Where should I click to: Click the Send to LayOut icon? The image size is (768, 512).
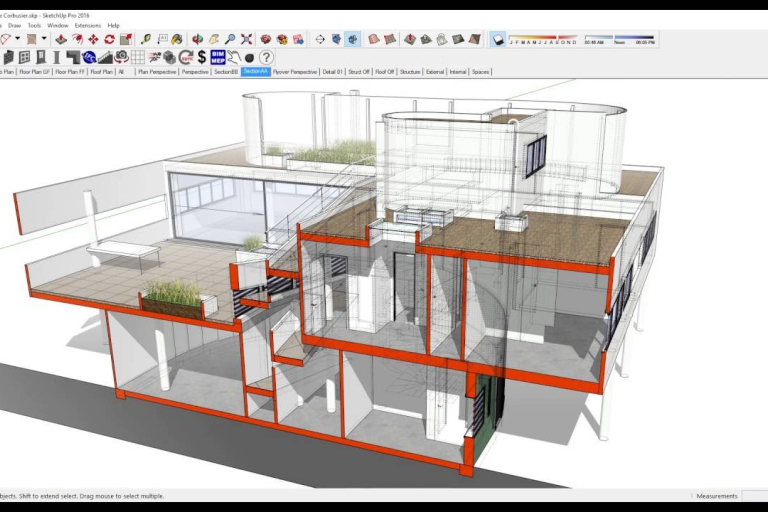pyautogui.click(x=298, y=39)
